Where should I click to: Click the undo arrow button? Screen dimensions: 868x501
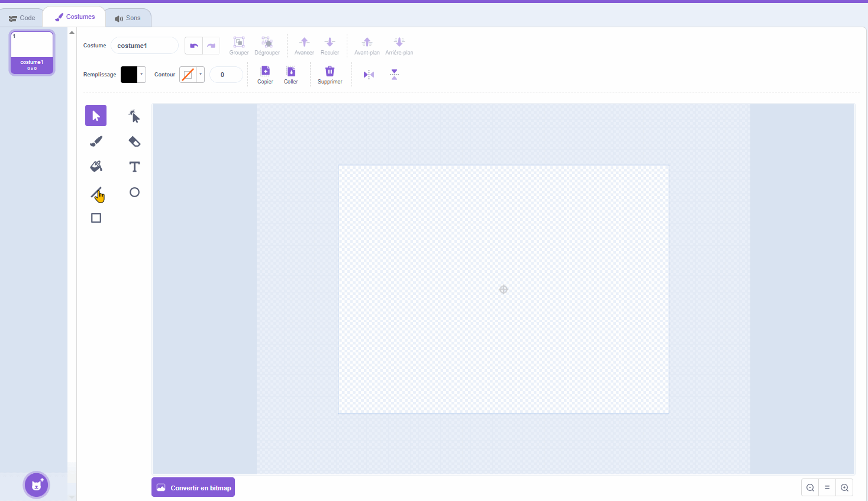[x=193, y=46]
